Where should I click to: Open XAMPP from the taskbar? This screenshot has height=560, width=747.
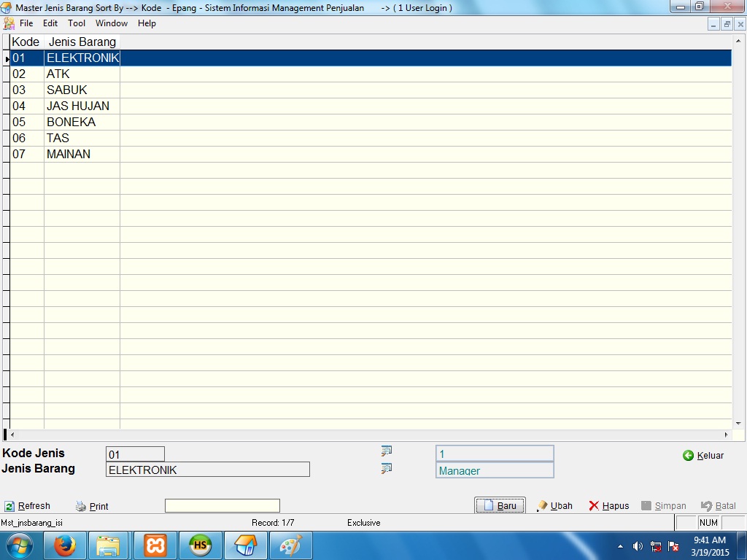pyautogui.click(x=155, y=545)
